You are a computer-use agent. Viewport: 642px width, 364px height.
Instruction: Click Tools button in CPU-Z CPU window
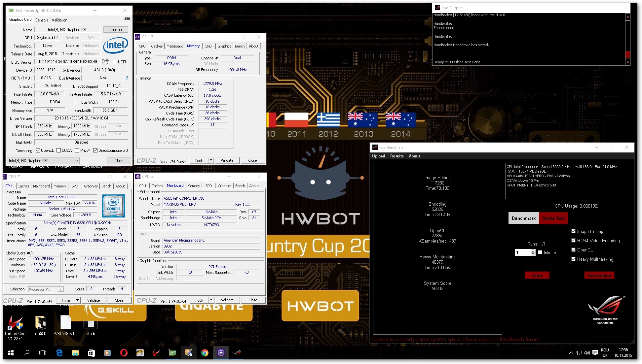pyautogui.click(x=65, y=300)
